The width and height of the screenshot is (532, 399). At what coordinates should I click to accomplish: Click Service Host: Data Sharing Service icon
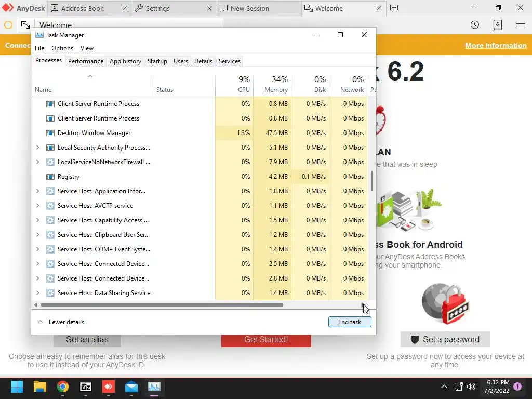click(x=50, y=293)
